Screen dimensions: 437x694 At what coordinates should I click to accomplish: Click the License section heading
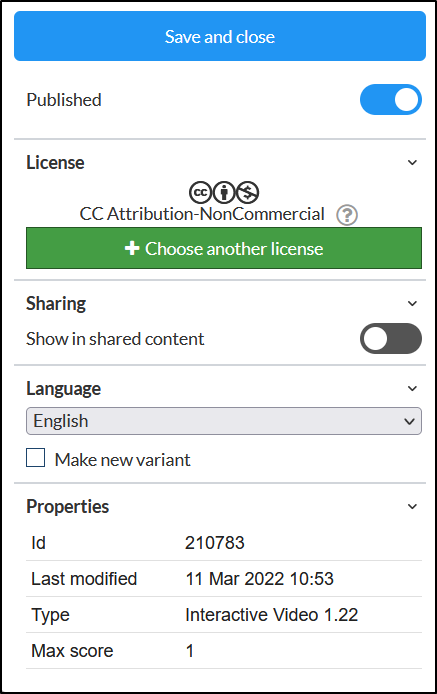click(x=55, y=162)
